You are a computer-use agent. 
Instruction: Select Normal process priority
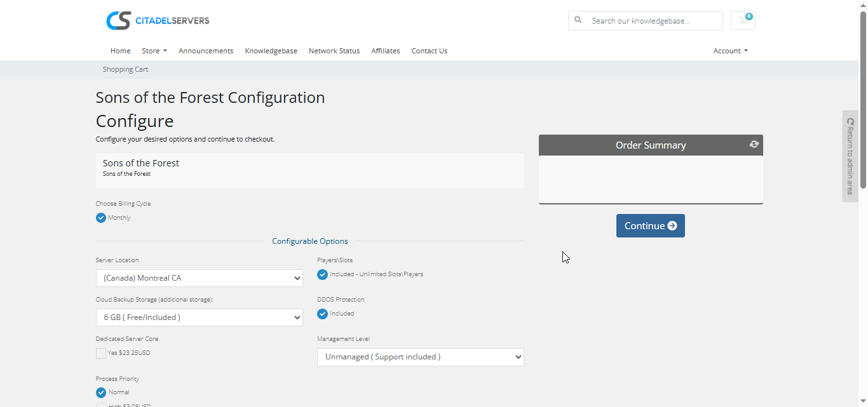coord(101,392)
